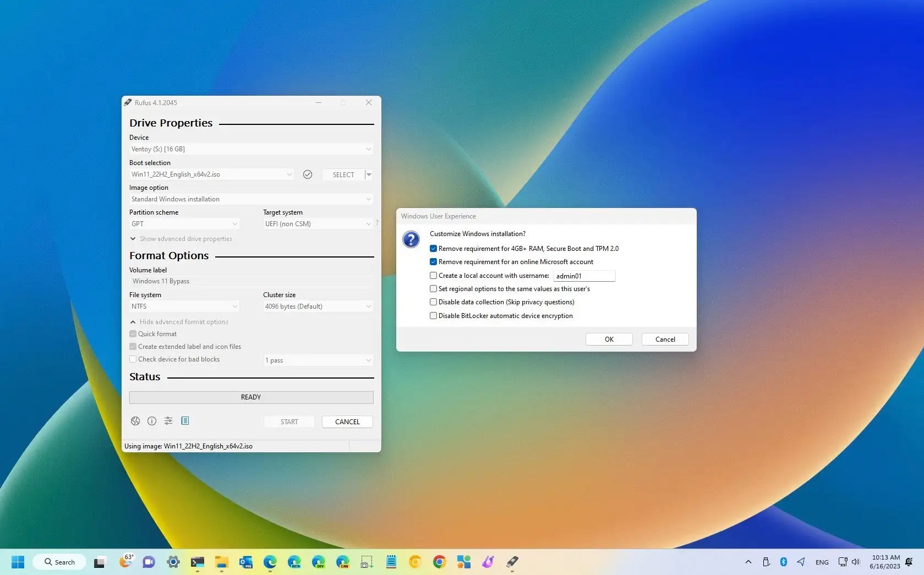Uncheck removal of 4GB+ RAM and TPM requirement

(x=433, y=248)
